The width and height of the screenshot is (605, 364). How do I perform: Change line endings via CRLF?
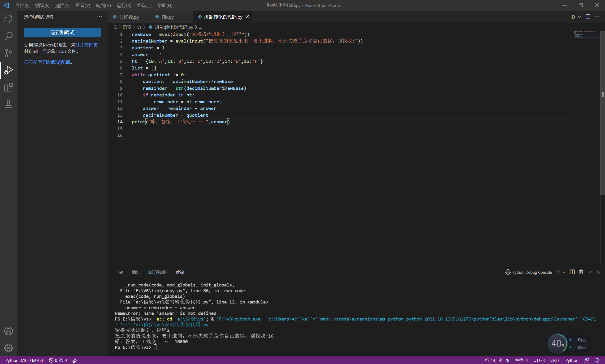555,360
